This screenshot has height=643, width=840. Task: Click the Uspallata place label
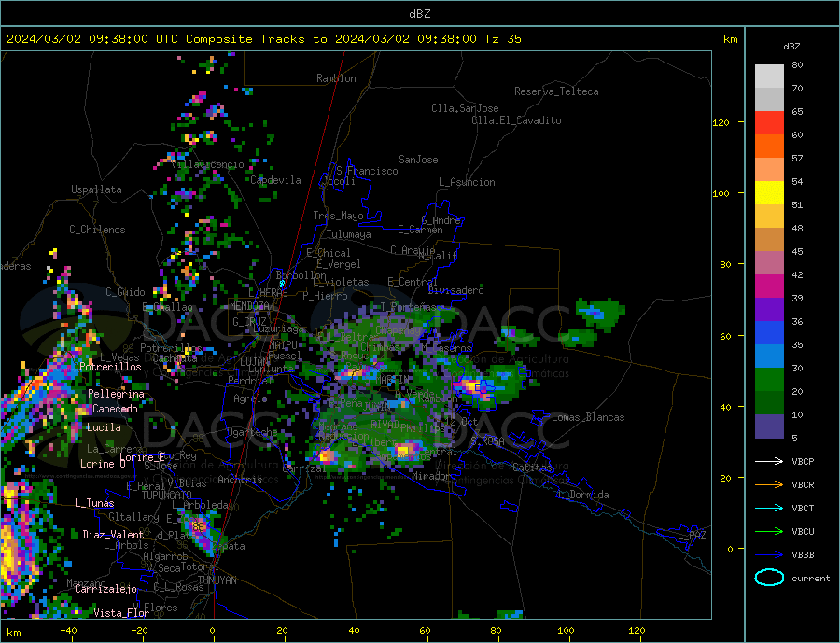[96, 189]
